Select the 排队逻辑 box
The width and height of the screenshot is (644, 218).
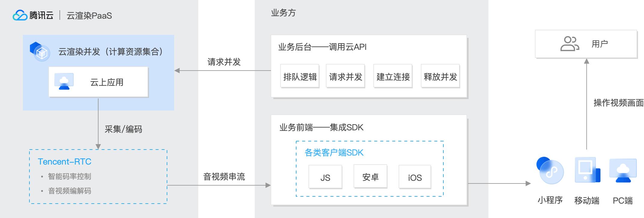click(300, 76)
